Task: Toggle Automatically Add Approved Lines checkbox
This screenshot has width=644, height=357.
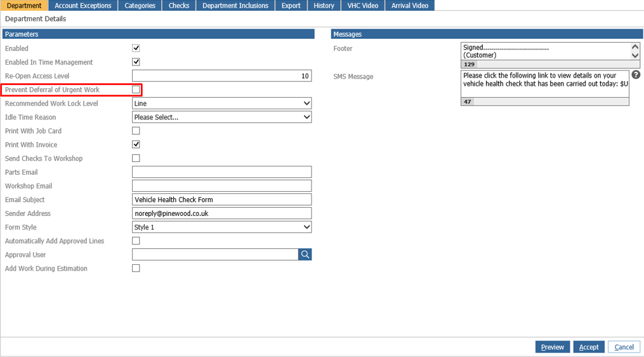Action: (x=136, y=241)
